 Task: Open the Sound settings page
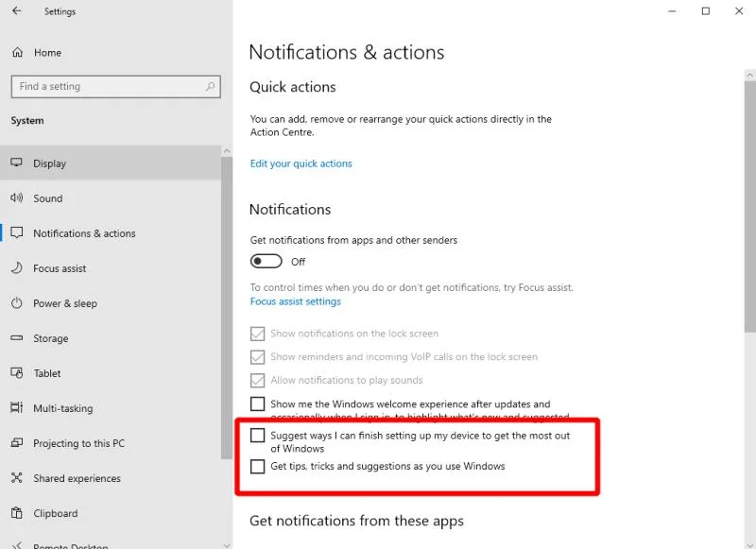point(111,198)
